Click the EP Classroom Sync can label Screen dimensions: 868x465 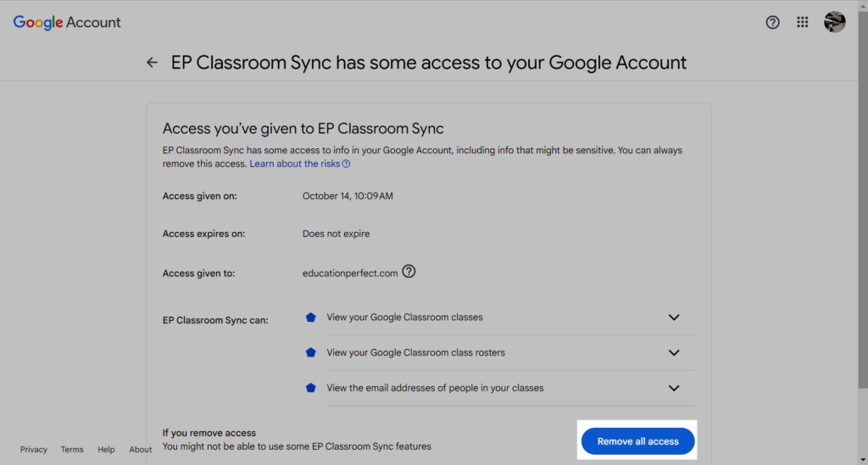click(x=215, y=320)
